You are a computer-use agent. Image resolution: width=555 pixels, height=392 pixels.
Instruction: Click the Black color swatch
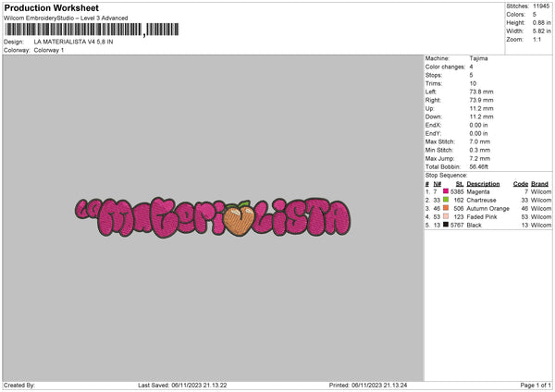(x=446, y=225)
